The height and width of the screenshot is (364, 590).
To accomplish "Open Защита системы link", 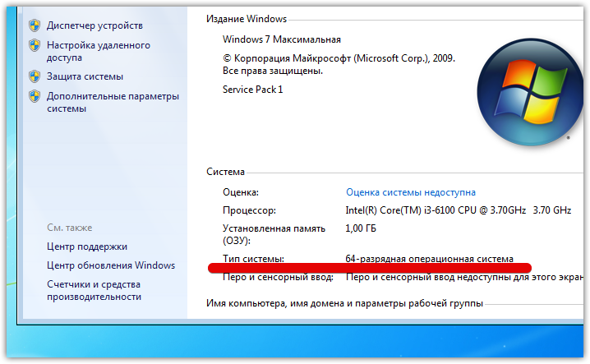I will (x=85, y=76).
